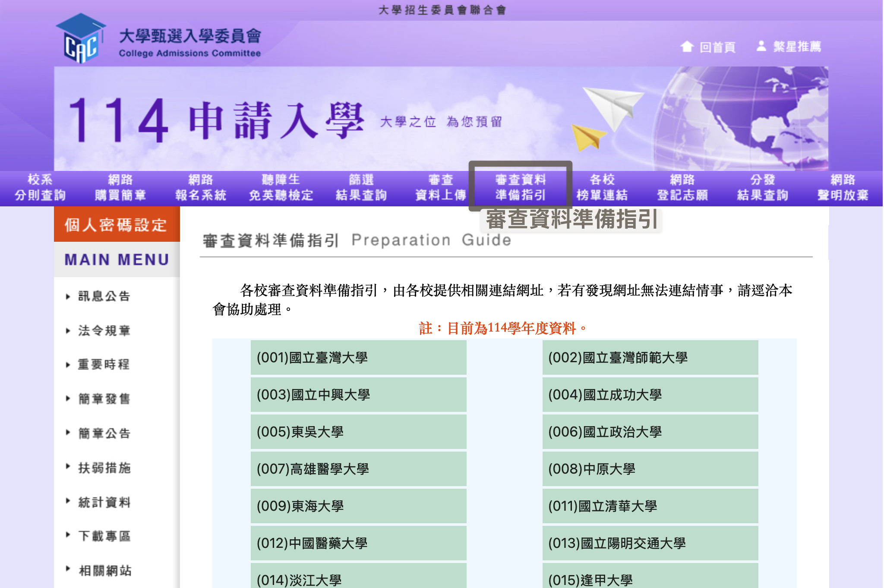Open 校系分則查詢 in the navigation bar

tap(40, 187)
